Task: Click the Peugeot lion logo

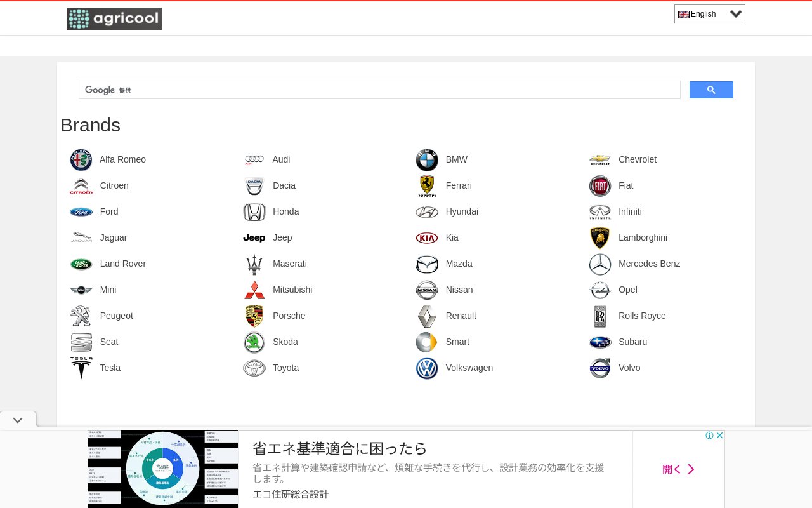Action: point(81,316)
